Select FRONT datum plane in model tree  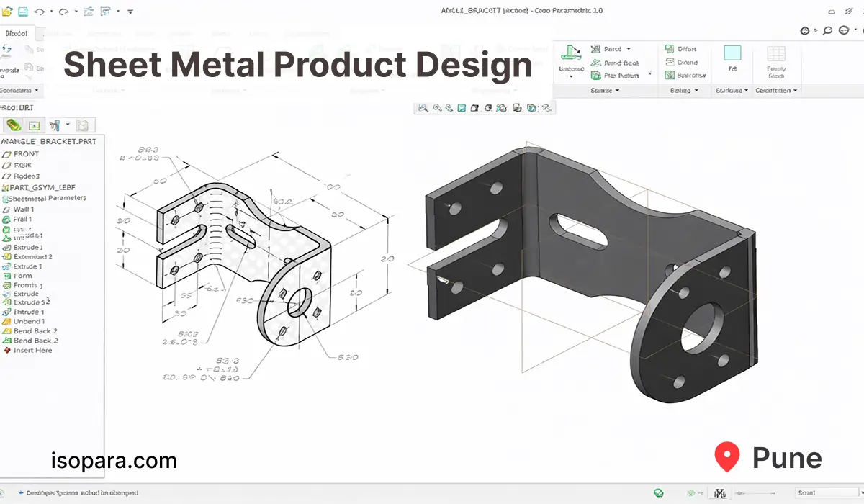[x=26, y=154]
